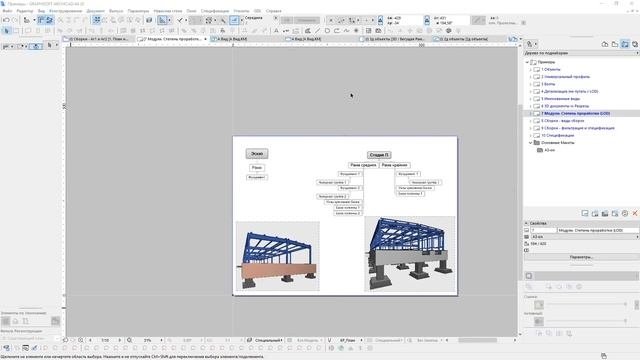Select '10 Спецификации' in the tree
The height and width of the screenshot is (360, 640).
(558, 136)
